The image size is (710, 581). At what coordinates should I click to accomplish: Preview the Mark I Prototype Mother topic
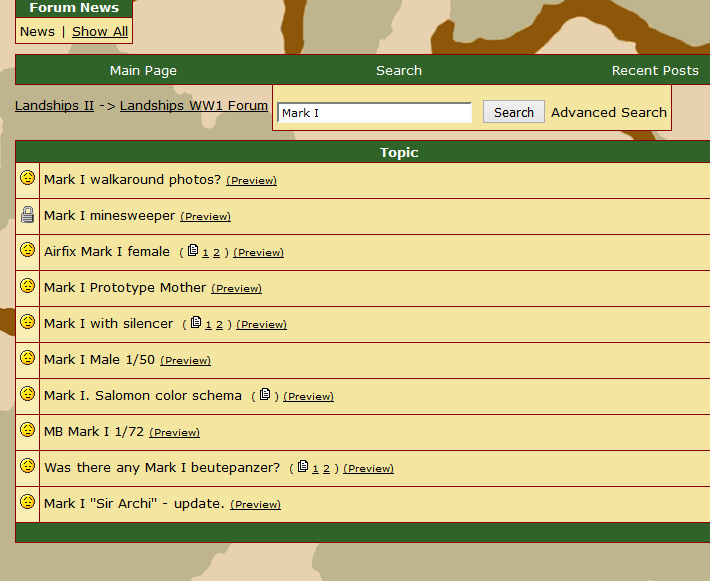pos(237,288)
